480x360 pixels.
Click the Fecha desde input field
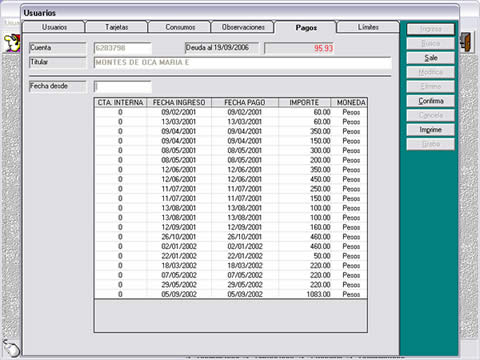(x=123, y=87)
